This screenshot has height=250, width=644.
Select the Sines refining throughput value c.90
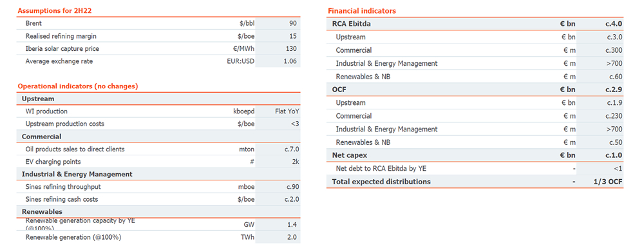coord(290,187)
